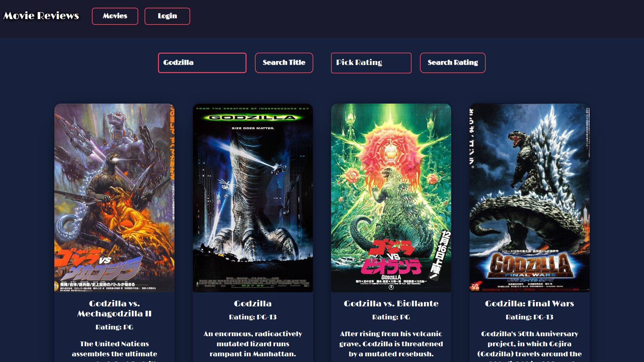This screenshot has height=362, width=644.
Task: Click the Movie Reviews site logo
Action: coord(41,16)
